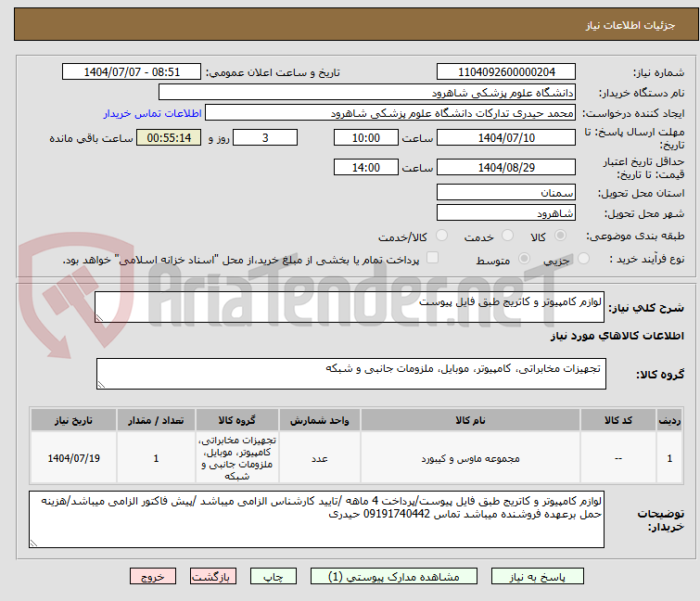Image resolution: width=700 pixels, height=601 pixels.
Task: Click the announcement date field 1404/07/07 - 08:51
Action: 132,72
